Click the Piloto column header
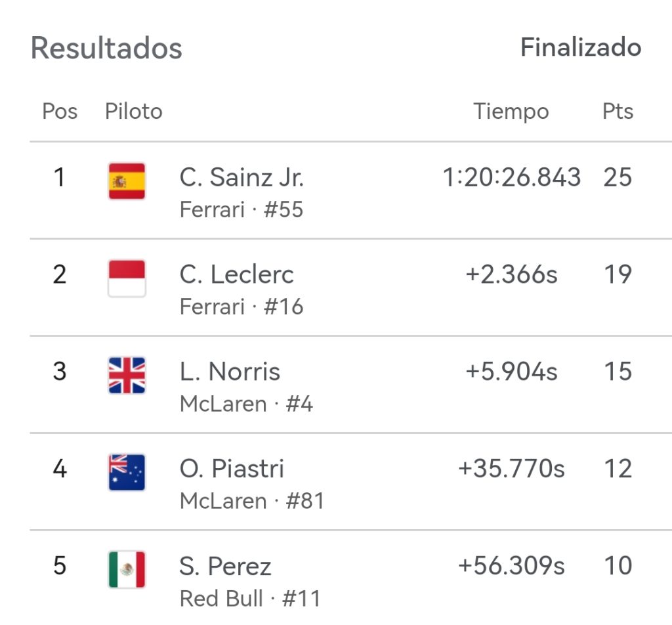The image size is (672, 625). pyautogui.click(x=134, y=112)
